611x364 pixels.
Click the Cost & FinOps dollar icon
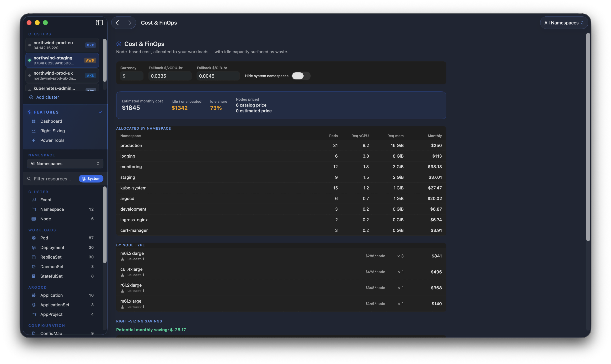119,44
